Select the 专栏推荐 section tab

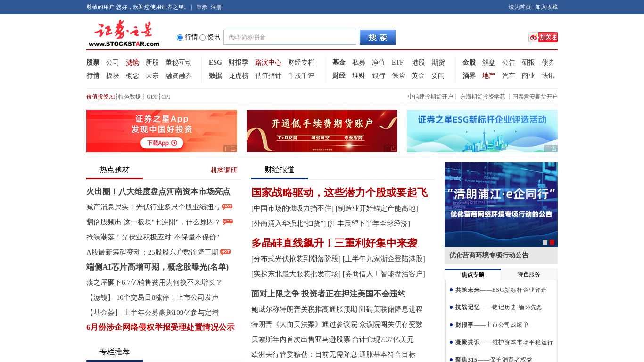(115, 352)
